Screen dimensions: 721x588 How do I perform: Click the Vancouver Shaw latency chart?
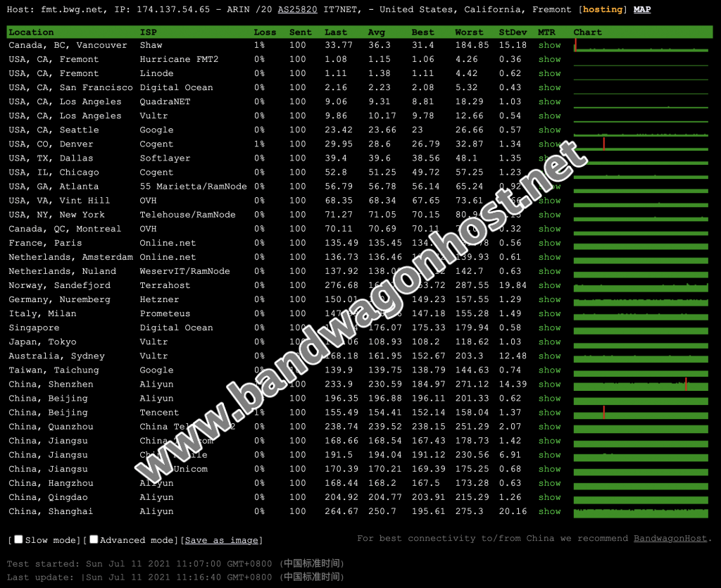click(x=641, y=45)
